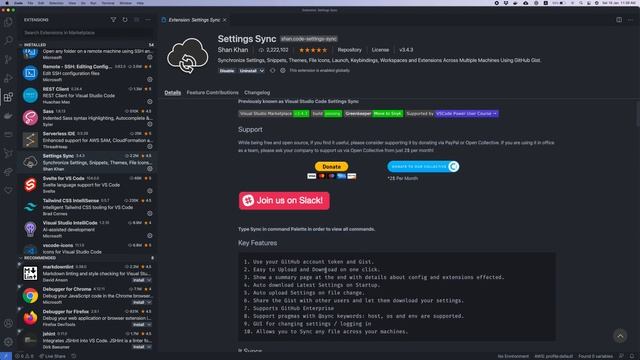Install Debugger for Firefox extension
640x360 pixels.
pos(138,324)
